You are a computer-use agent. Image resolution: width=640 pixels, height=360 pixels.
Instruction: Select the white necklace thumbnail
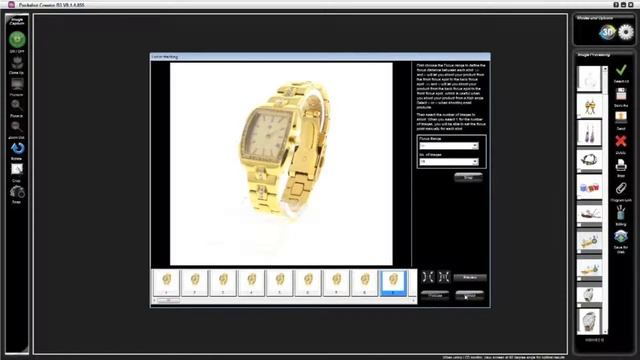pos(589,78)
